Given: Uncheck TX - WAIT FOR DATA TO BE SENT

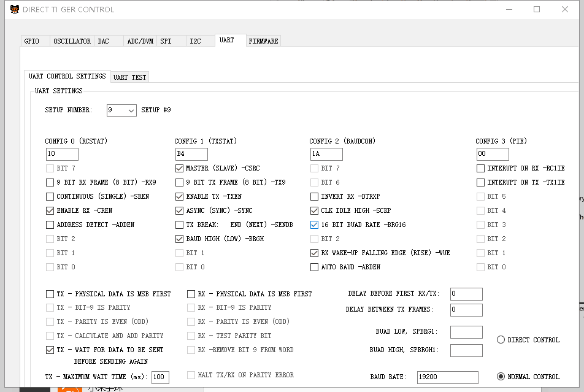Looking at the screenshot, I should [50, 350].
